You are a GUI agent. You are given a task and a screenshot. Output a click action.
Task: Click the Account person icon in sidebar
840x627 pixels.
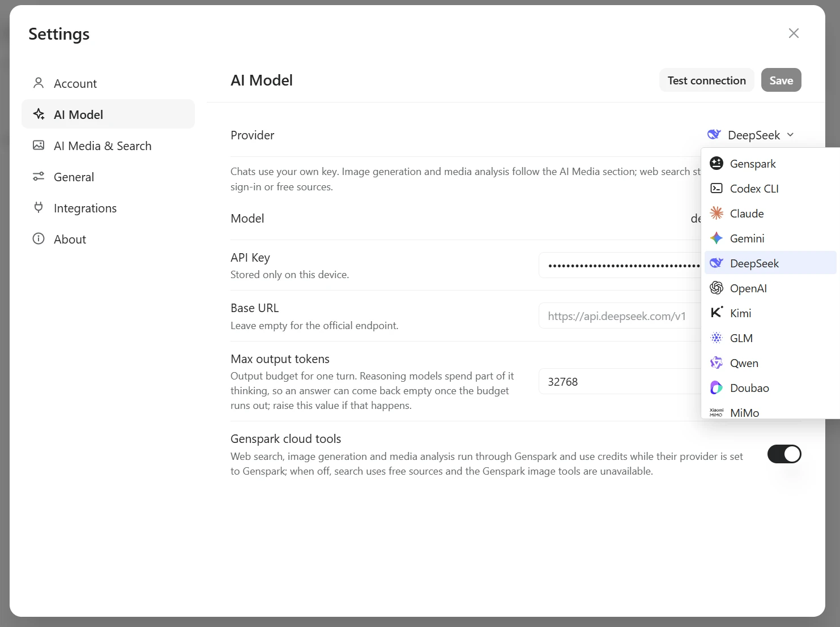pos(39,83)
